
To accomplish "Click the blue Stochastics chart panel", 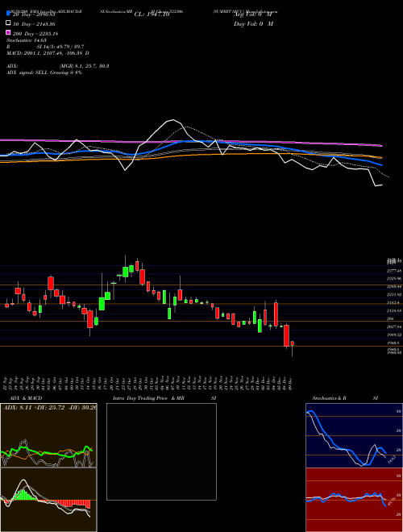I will click(x=354, y=435).
